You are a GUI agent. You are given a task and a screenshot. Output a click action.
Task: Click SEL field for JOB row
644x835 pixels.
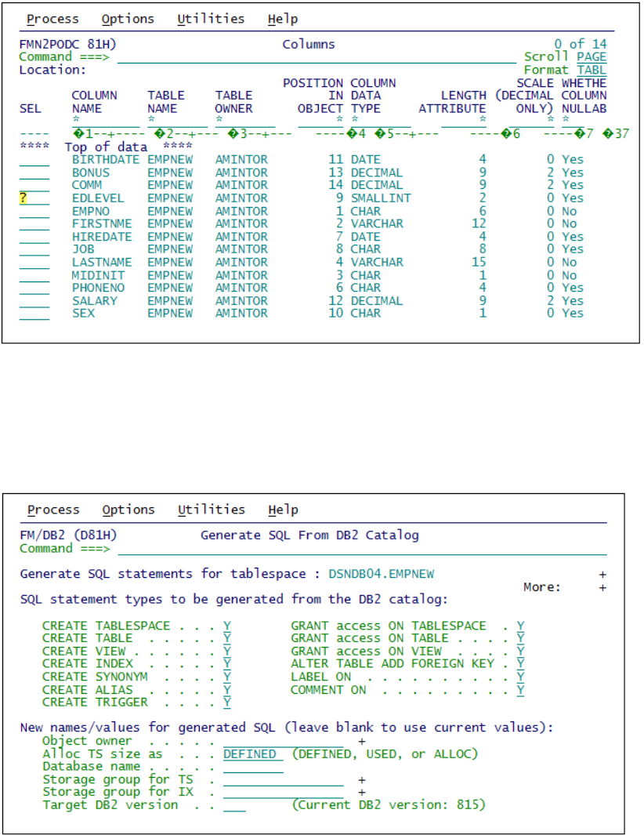[34, 249]
